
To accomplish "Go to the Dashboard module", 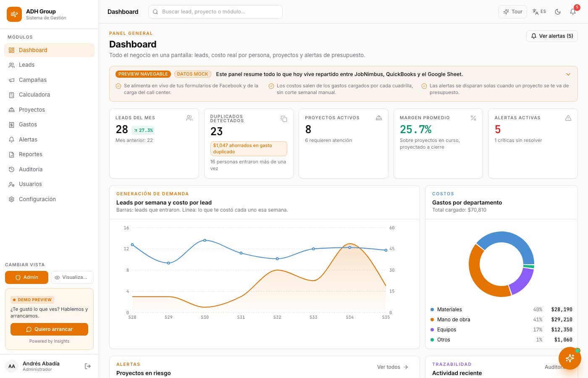I will tap(49, 50).
